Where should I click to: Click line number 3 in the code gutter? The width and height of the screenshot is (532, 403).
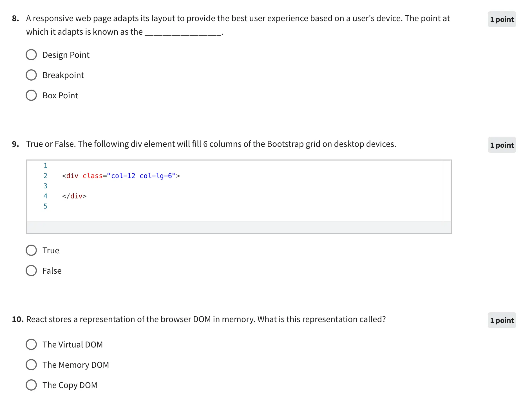coord(45,186)
